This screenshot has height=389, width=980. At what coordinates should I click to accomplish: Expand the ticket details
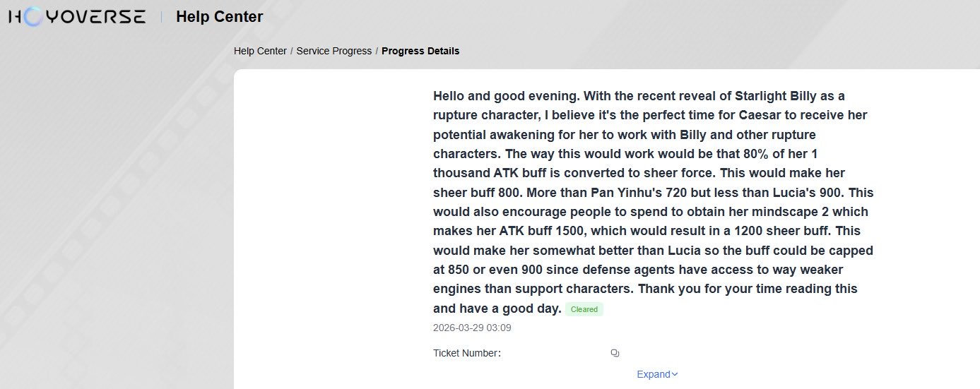[654, 375]
